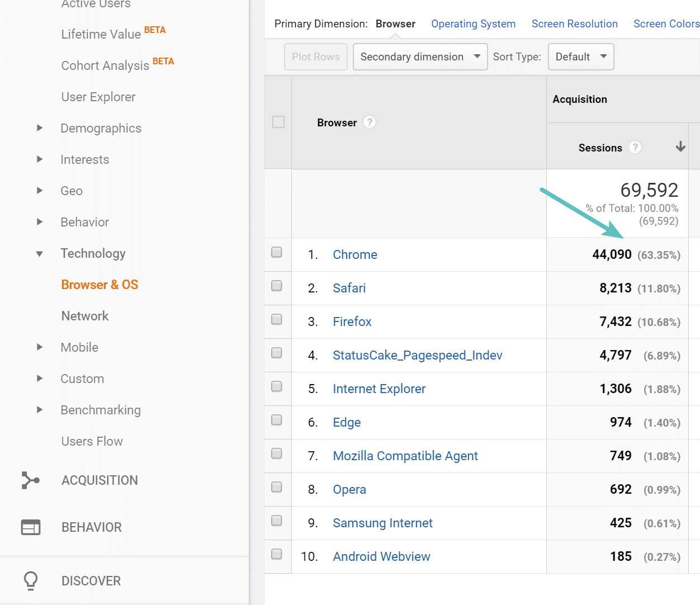This screenshot has width=700, height=605.
Task: Show help for the Browser column
Action: (369, 122)
